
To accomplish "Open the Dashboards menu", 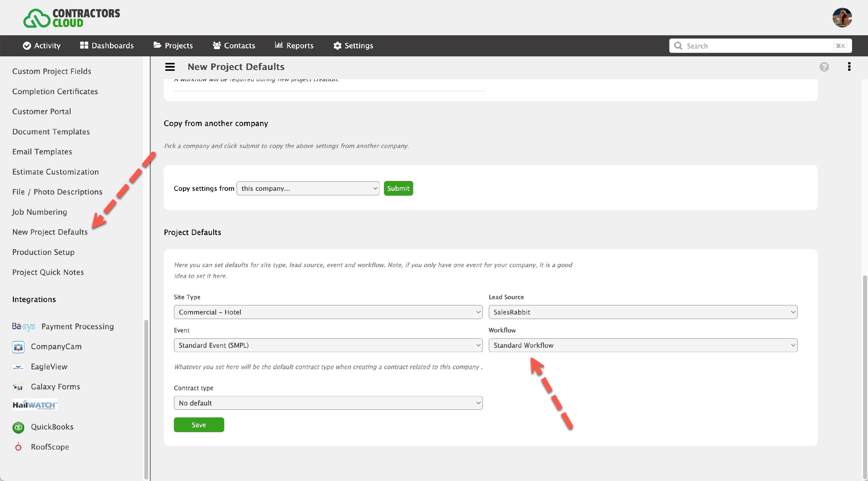I will 107,46.
